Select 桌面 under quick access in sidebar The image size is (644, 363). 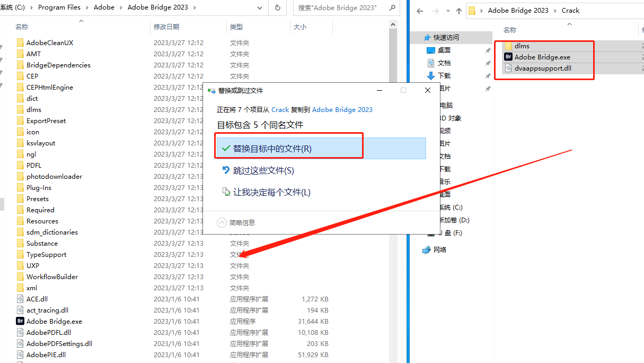[x=444, y=50]
